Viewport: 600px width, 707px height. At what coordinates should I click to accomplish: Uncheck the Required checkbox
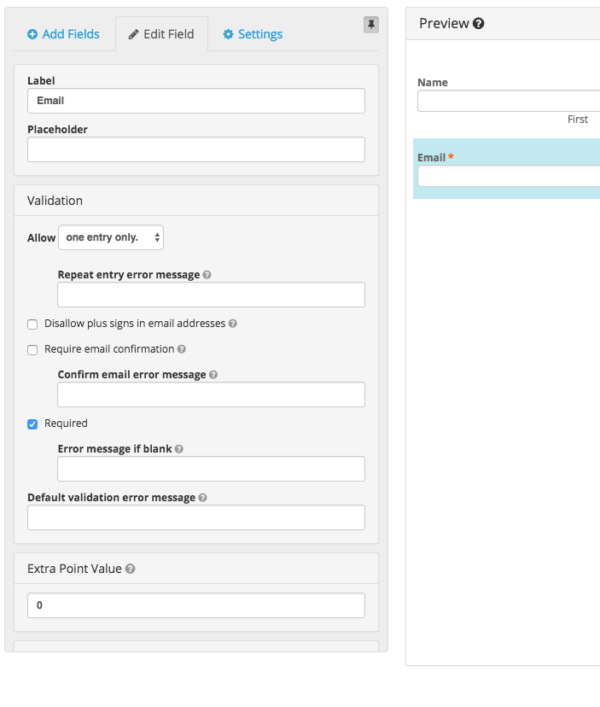[x=33, y=424]
